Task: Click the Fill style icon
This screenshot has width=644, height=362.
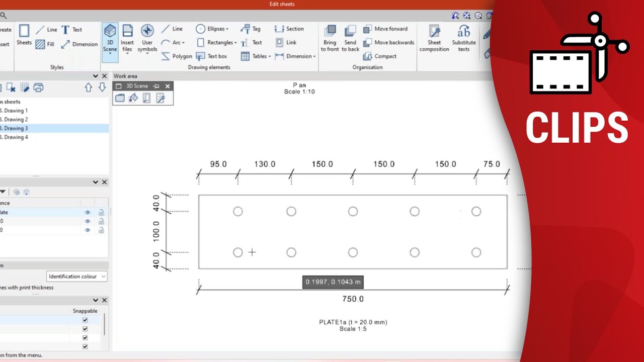Action: click(41, 44)
